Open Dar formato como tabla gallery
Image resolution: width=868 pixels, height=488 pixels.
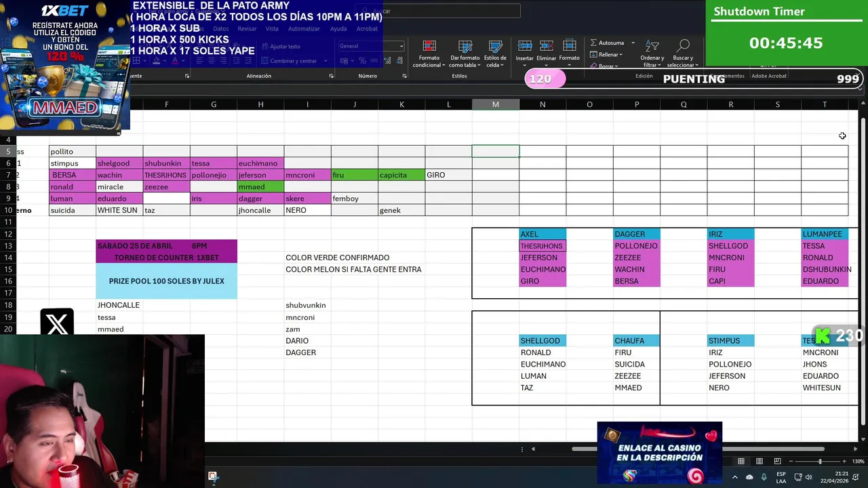click(465, 53)
